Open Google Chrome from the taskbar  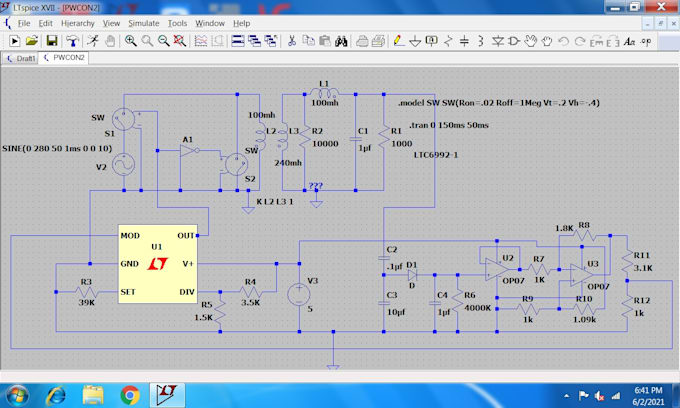[x=130, y=395]
